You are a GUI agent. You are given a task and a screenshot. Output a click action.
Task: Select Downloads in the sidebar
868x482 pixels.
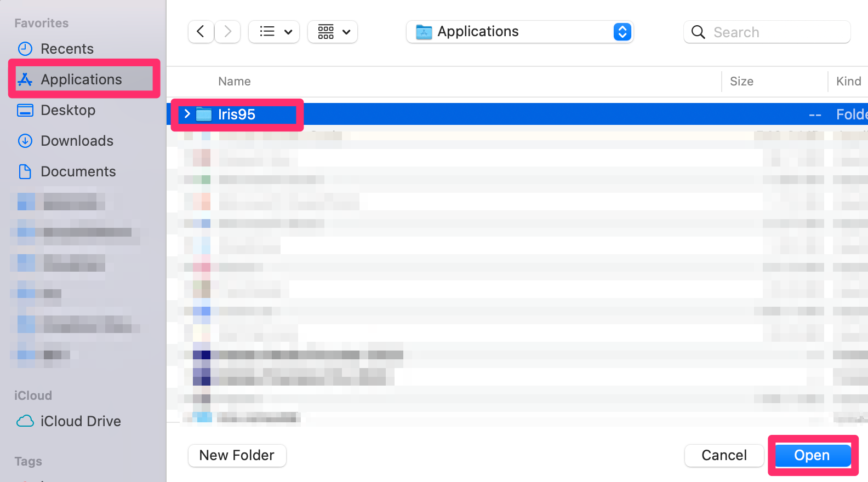77,141
